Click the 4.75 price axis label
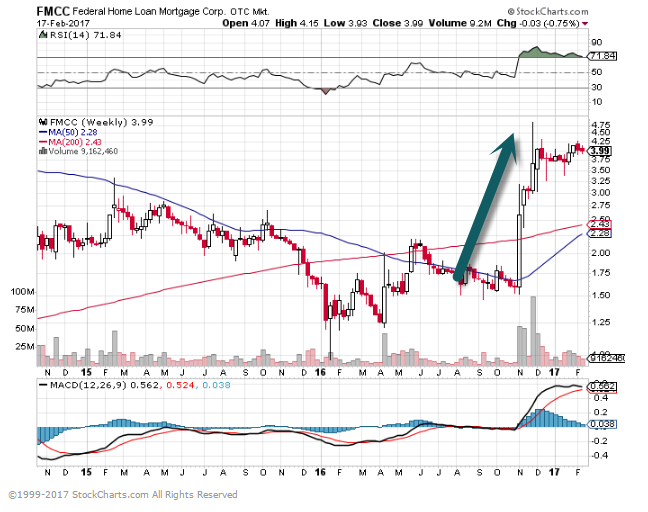Viewport: 648px width, 512px height. pyautogui.click(x=600, y=125)
